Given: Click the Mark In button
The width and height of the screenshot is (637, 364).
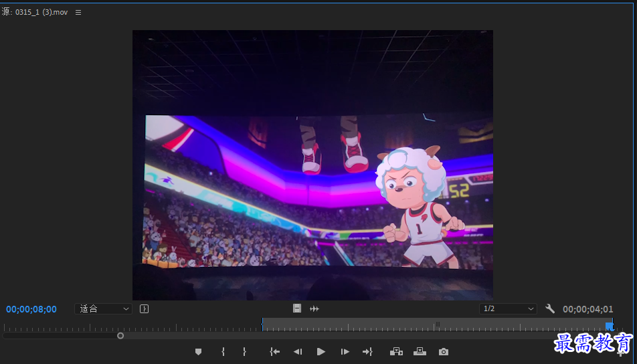Looking at the screenshot, I should [x=223, y=352].
